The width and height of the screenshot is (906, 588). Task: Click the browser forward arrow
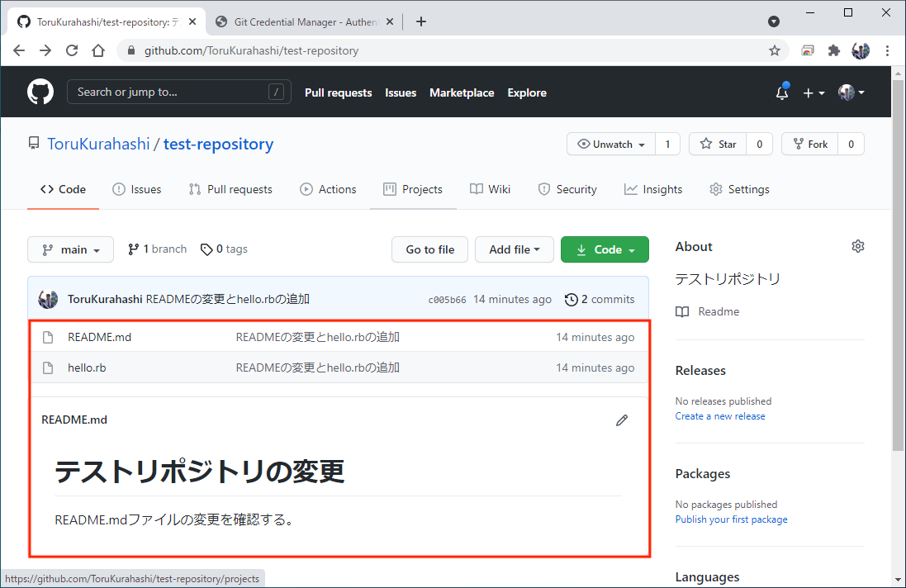45,51
